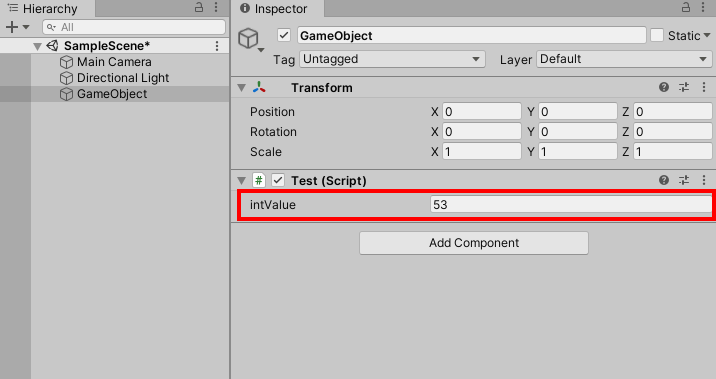Collapse the Transform component foldout
The width and height of the screenshot is (716, 379).
pos(242,88)
